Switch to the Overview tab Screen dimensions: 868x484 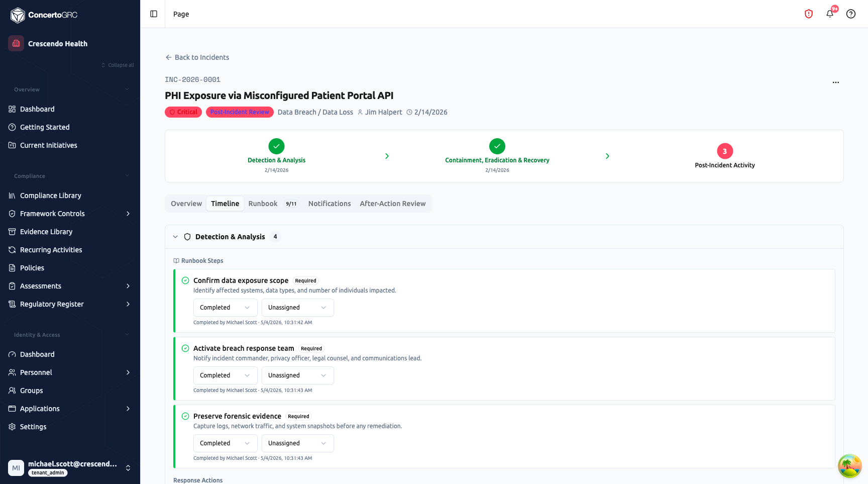(x=186, y=204)
